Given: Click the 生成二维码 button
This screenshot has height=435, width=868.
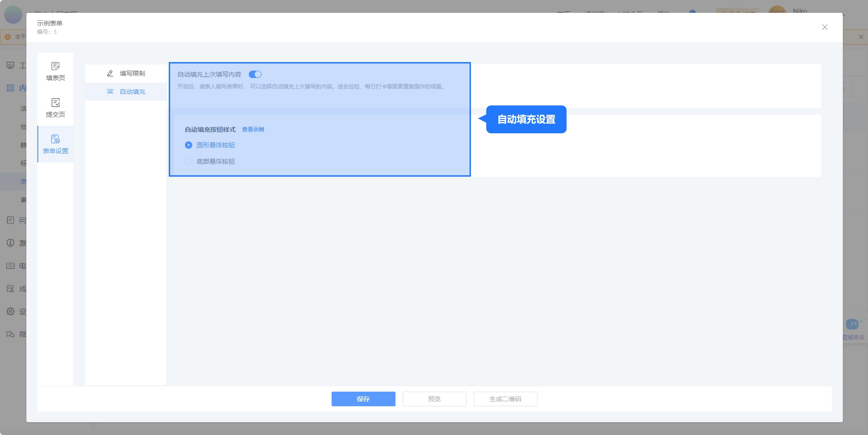Looking at the screenshot, I should 505,399.
